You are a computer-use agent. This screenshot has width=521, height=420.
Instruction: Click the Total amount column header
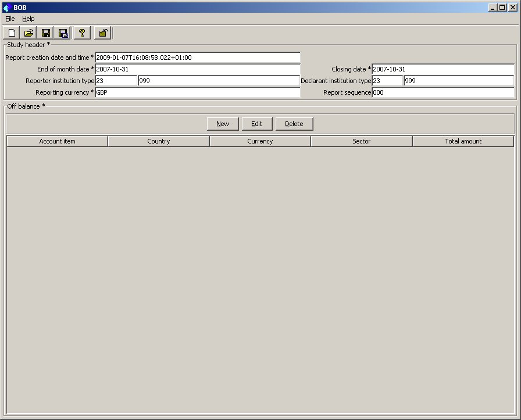click(463, 141)
